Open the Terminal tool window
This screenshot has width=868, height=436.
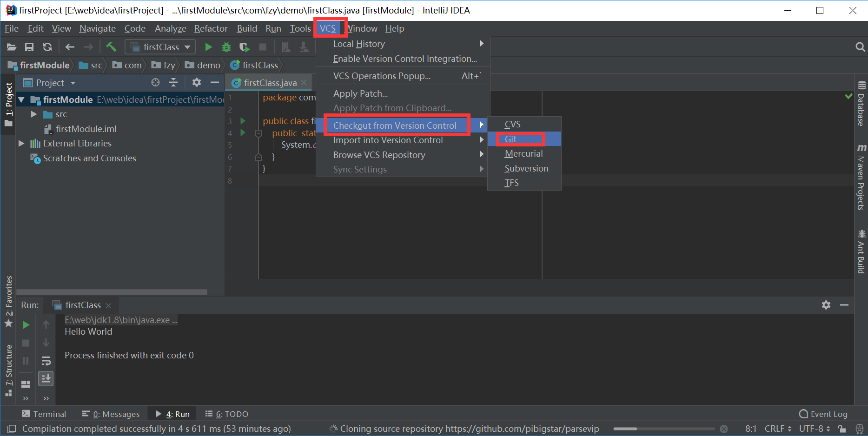pos(44,414)
